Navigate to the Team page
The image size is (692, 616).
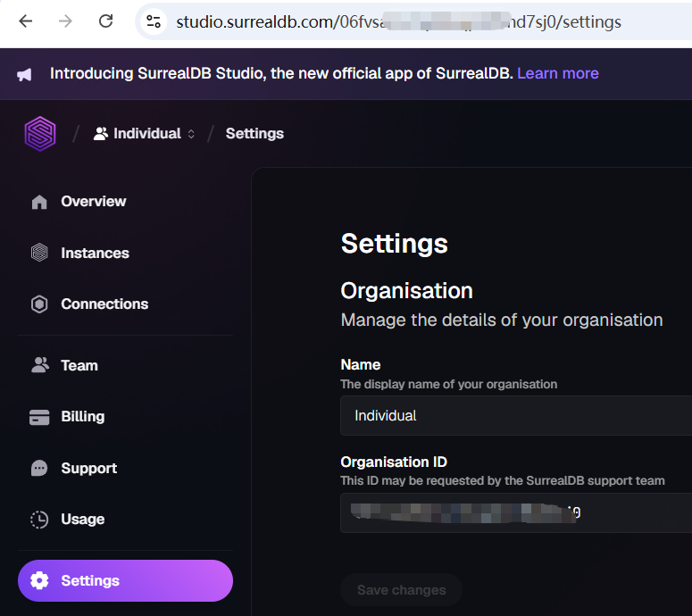(x=125, y=365)
